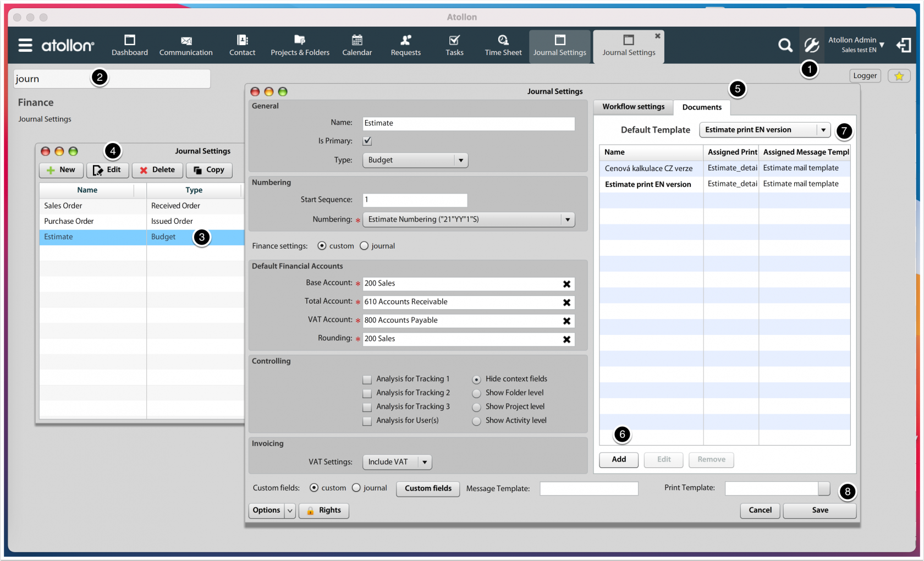Expand the Options arrow menu
Screen dimensions: 924x561
tap(290, 510)
